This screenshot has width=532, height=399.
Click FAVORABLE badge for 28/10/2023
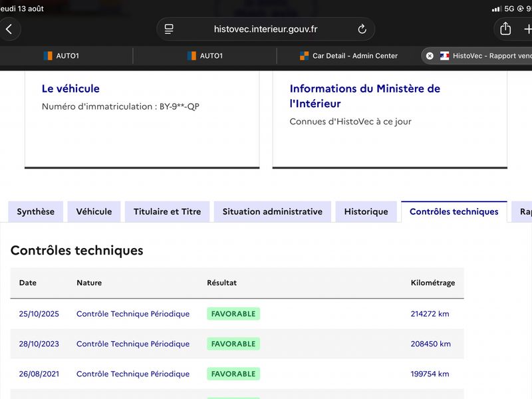click(233, 344)
